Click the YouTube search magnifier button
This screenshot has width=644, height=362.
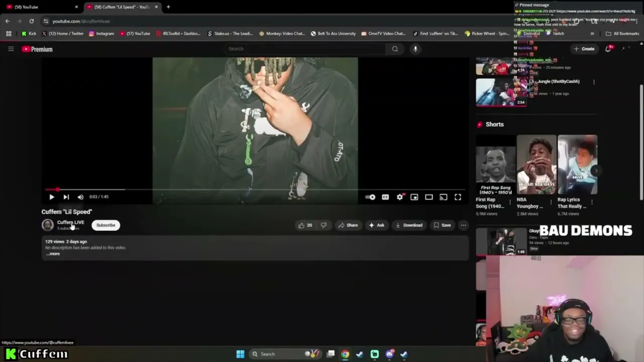(x=395, y=49)
